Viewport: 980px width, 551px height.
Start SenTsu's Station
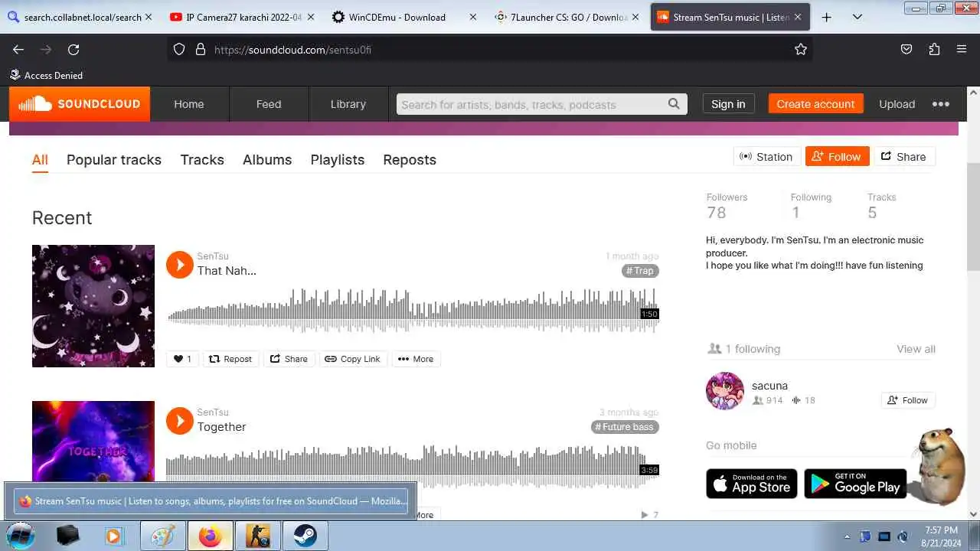767,157
